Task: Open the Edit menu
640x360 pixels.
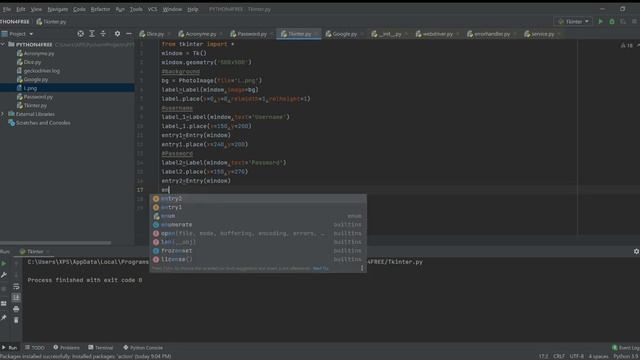Action: point(21,9)
